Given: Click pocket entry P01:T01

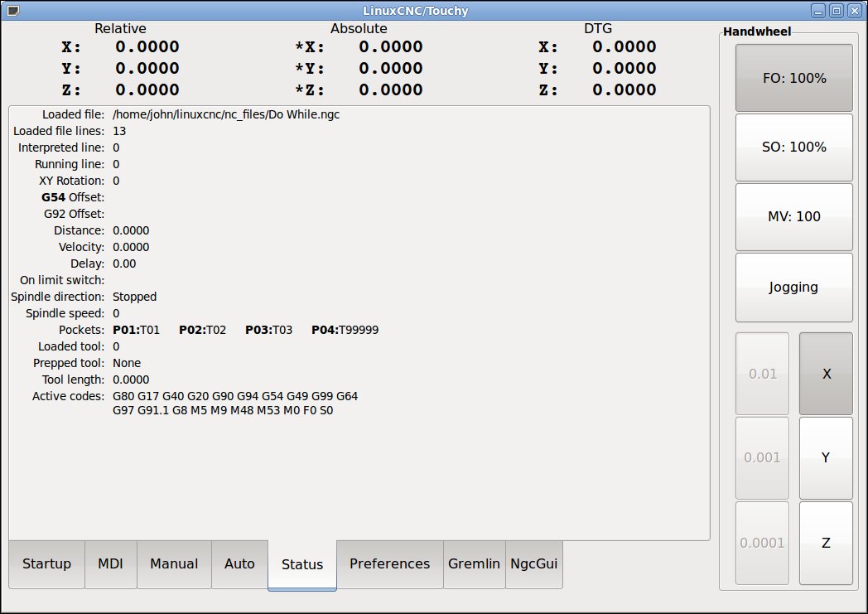Looking at the screenshot, I should coord(136,330).
